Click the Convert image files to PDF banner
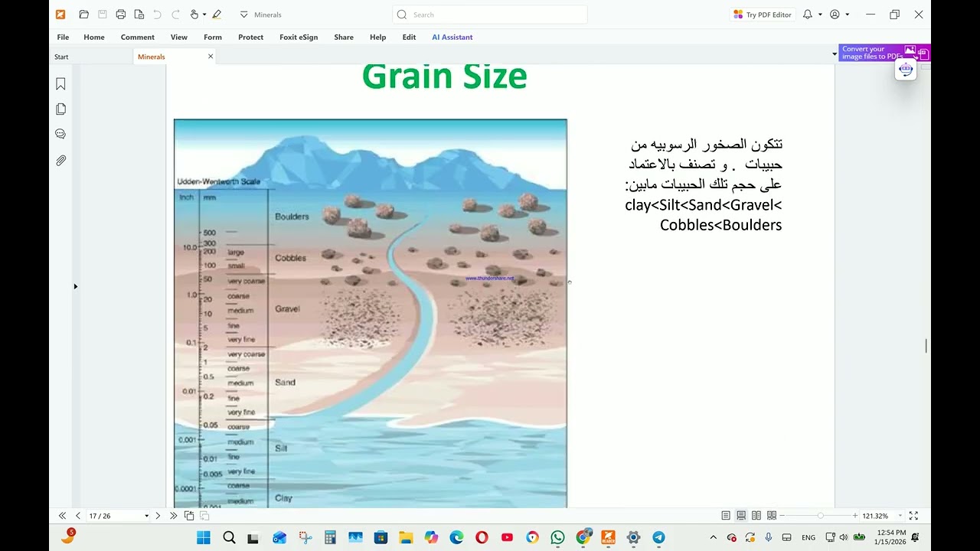980x551 pixels. click(884, 53)
